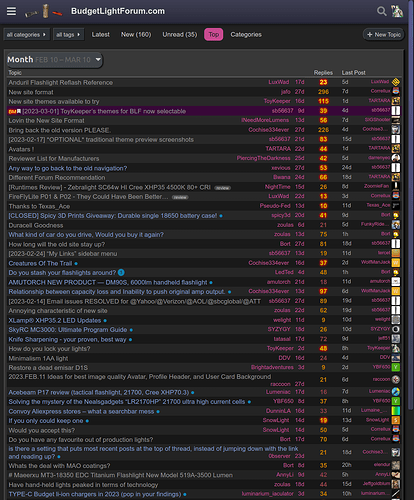414x500 pixels.
Task: Sort by the Replies column header
Action: click(x=323, y=73)
